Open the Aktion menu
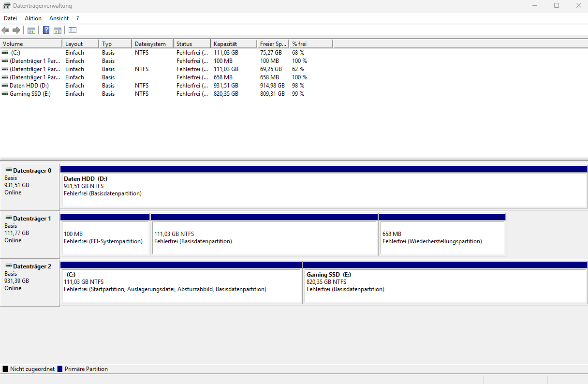This screenshot has height=384, width=588. pos(33,18)
